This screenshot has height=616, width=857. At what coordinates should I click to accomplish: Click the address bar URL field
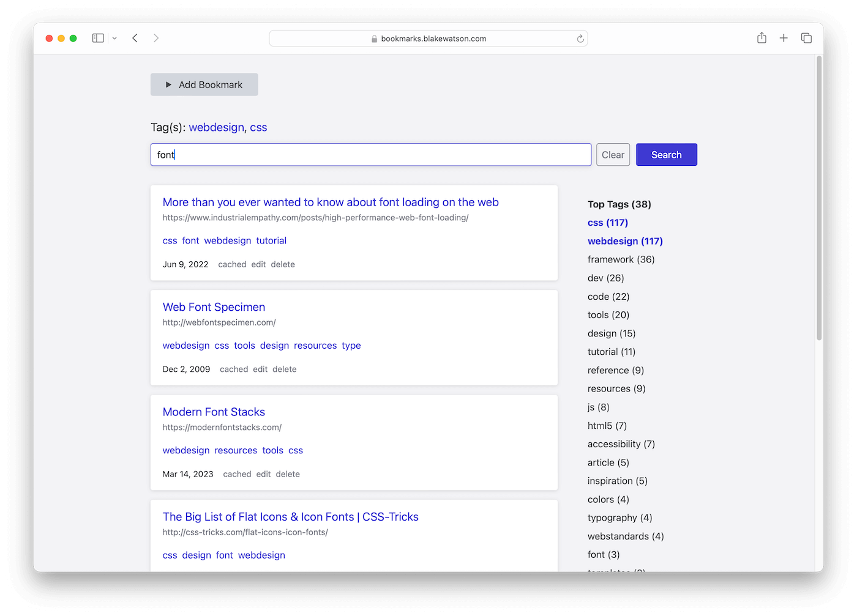pyautogui.click(x=428, y=39)
